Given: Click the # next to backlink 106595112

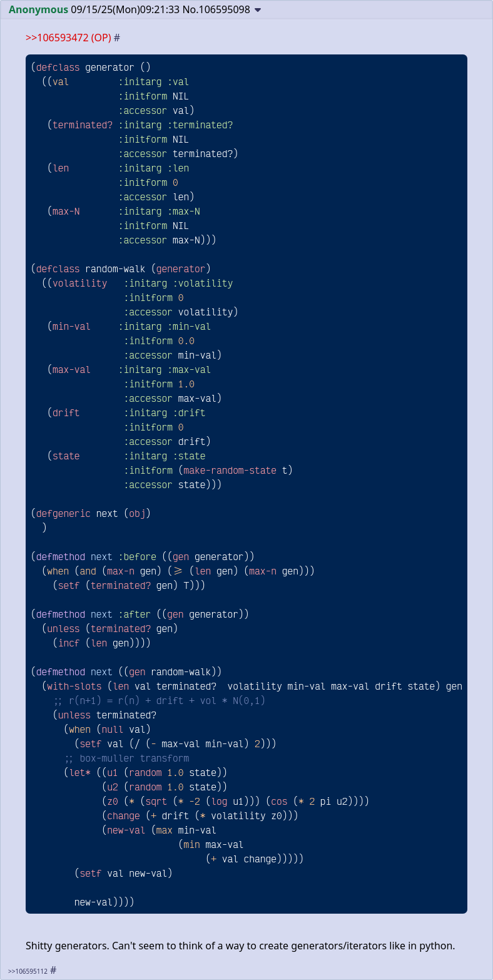Looking at the screenshot, I should click(53, 970).
